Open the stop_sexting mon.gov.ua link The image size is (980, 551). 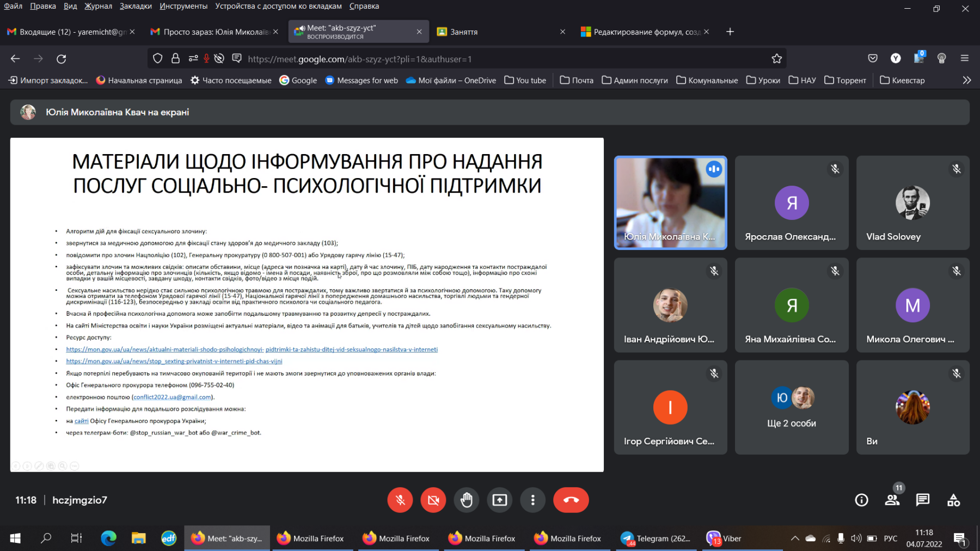(x=174, y=361)
